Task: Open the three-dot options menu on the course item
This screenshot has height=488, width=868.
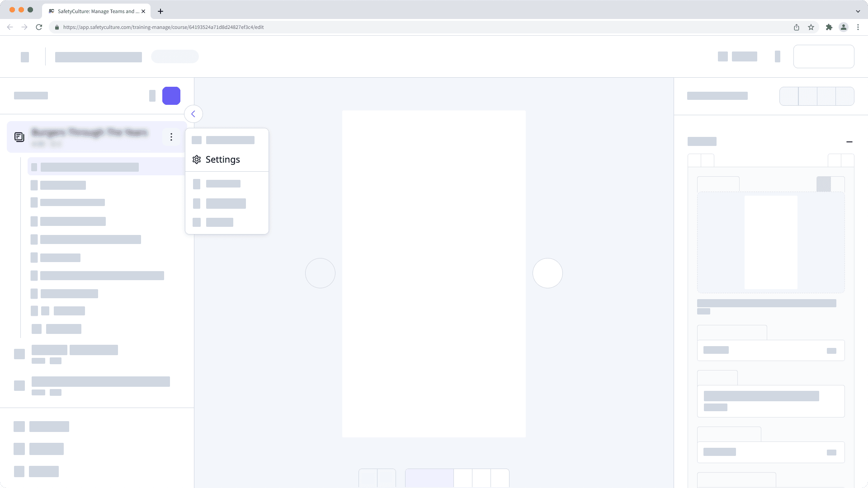Action: pyautogui.click(x=171, y=137)
